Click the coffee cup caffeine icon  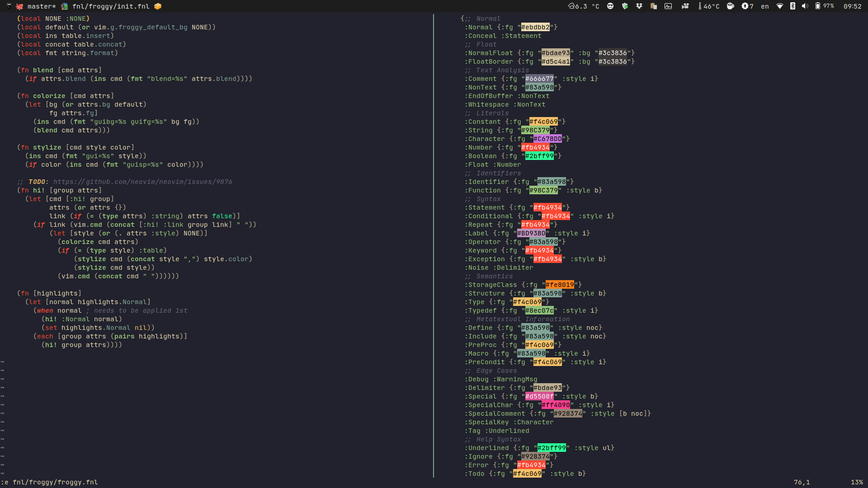pos(730,6)
